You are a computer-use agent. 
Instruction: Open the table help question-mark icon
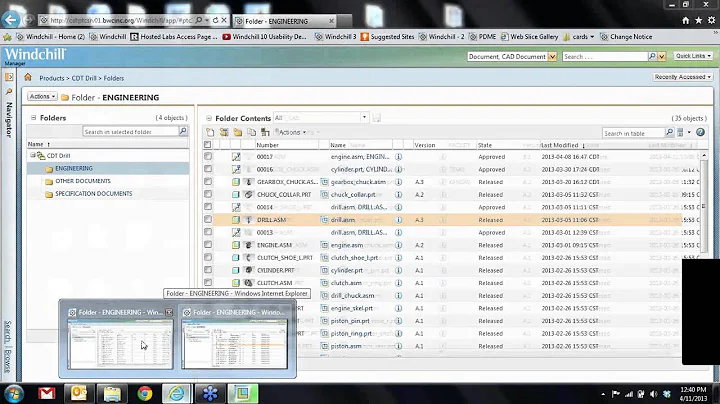tap(700, 132)
